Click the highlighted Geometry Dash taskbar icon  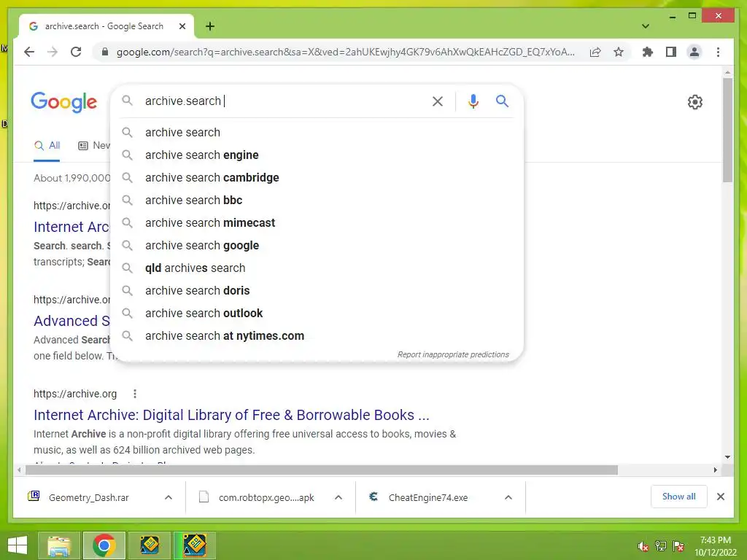coord(195,545)
